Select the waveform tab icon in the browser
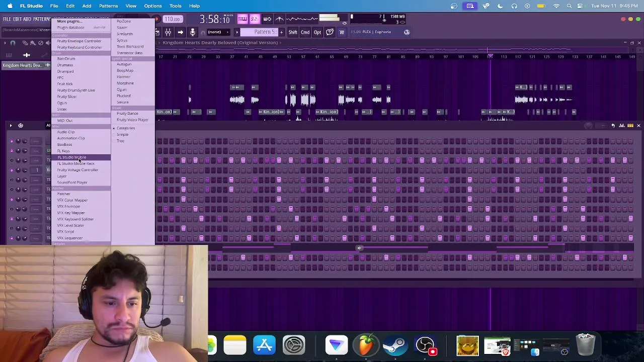Screen dimensions: 644x362 [27, 55]
